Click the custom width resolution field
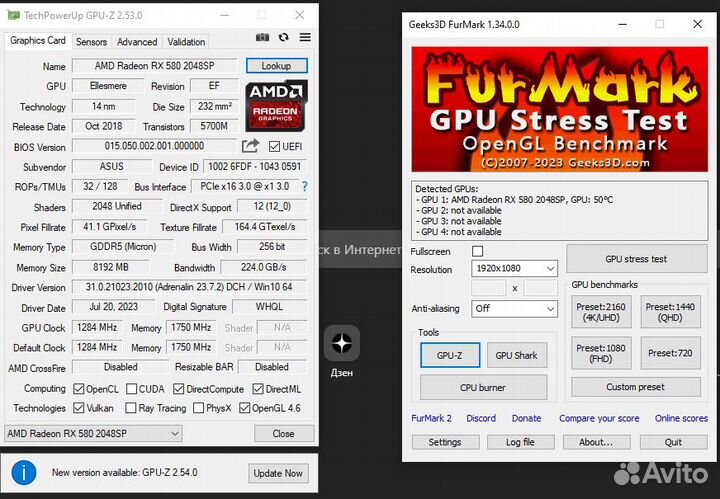Viewport: 720px width, 499px height. pos(489,288)
